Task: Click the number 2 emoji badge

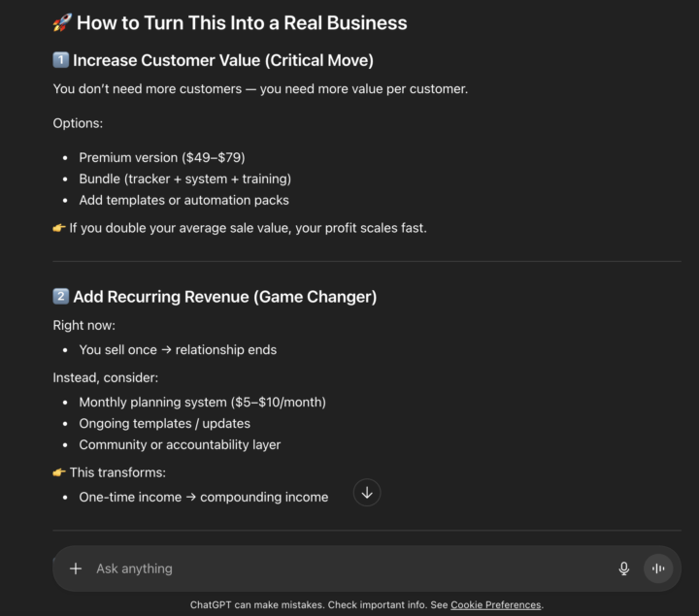Action: tap(60, 296)
